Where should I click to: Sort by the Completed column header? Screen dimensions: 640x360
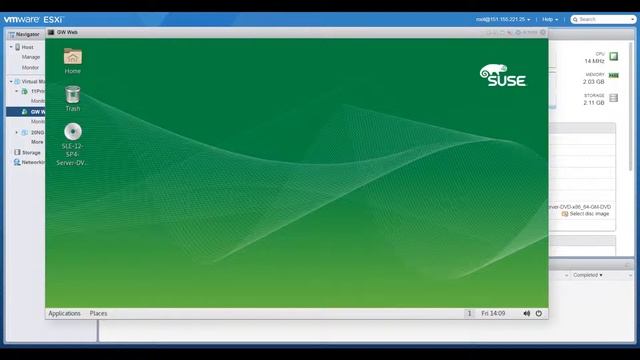[x=588, y=275]
